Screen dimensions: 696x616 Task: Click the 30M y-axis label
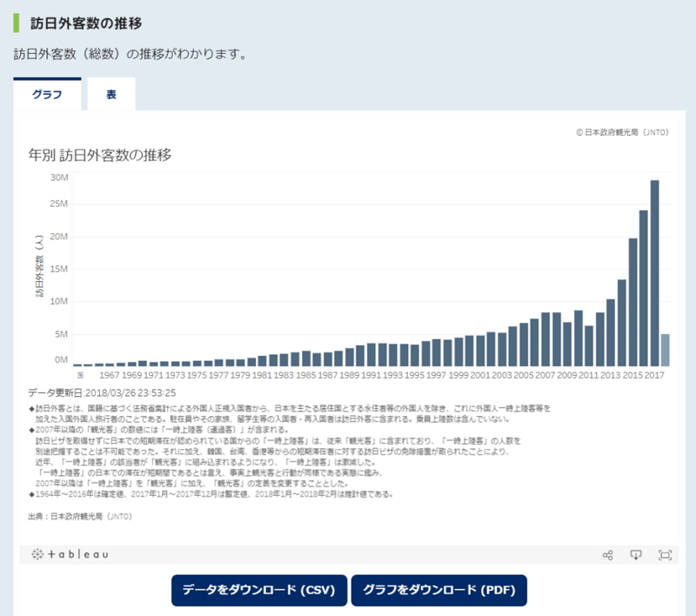(x=59, y=177)
